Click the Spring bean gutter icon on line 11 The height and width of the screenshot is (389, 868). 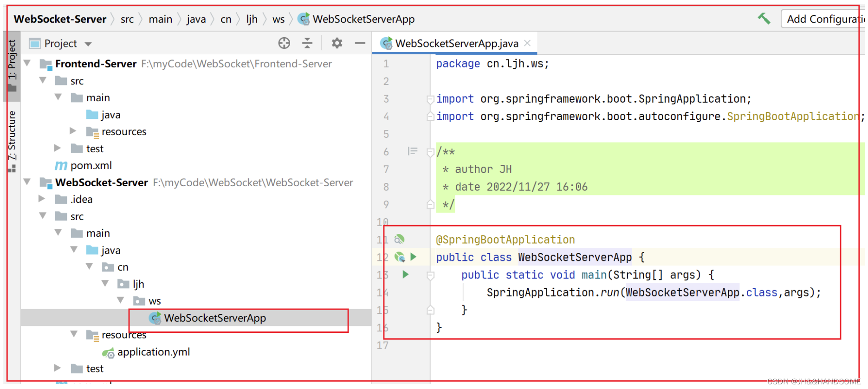[399, 240]
